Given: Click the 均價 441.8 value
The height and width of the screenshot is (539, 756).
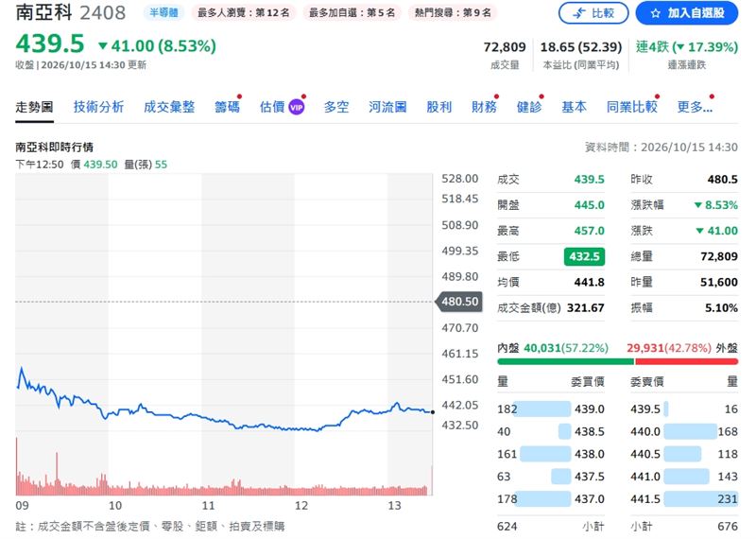Looking at the screenshot, I should coord(589,283).
